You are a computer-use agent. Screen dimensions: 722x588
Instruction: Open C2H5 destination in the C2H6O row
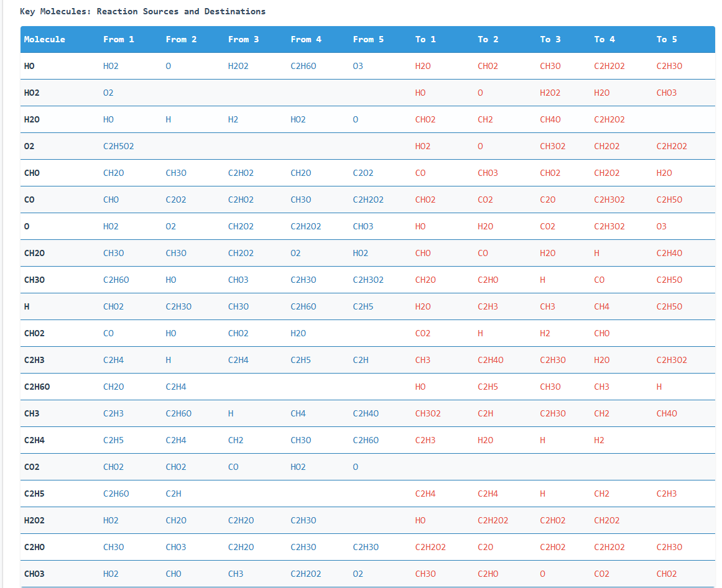488,387
